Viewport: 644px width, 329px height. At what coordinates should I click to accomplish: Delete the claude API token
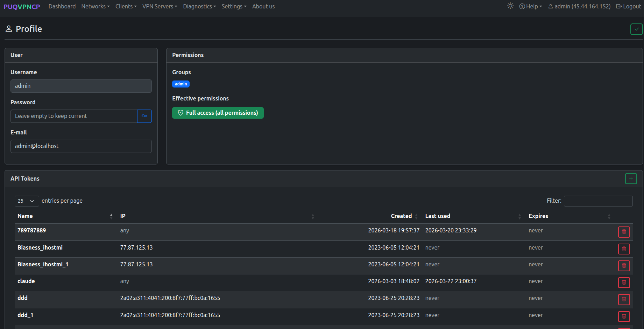[624, 282]
